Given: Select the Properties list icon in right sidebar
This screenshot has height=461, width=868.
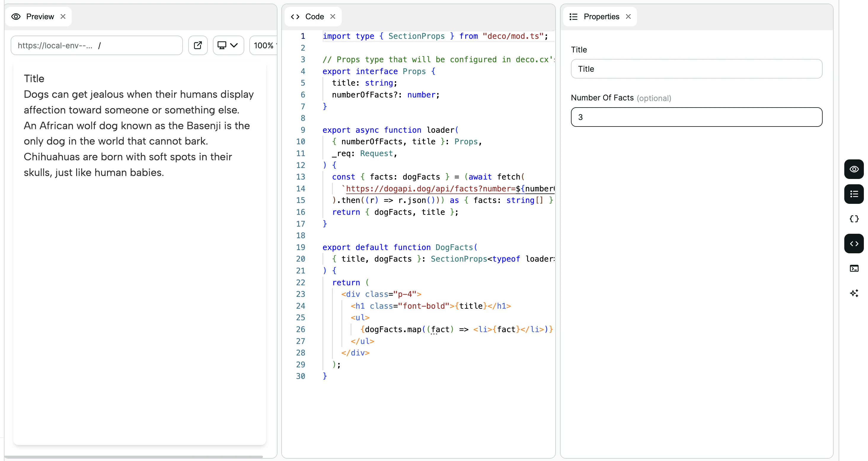Looking at the screenshot, I should click(x=854, y=194).
